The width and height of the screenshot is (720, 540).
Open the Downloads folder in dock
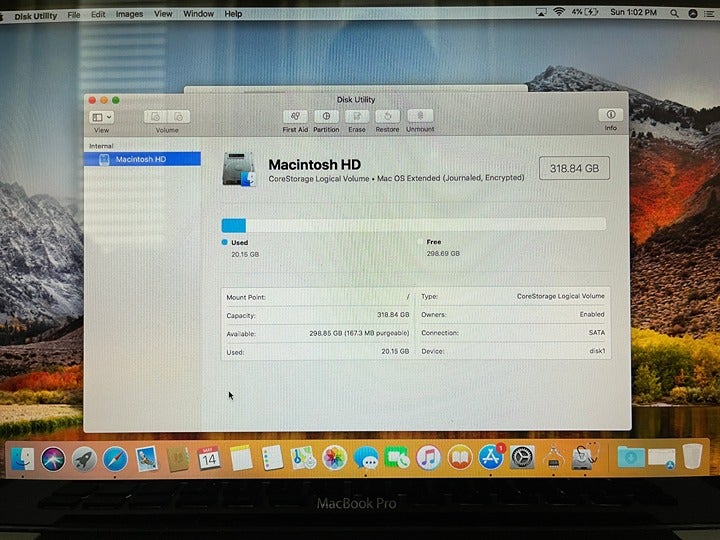630,457
